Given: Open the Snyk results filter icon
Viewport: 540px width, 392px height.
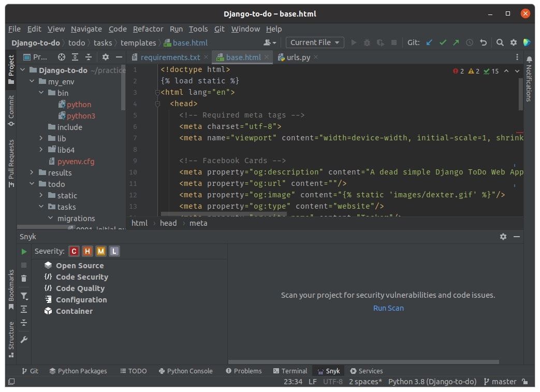Looking at the screenshot, I should click(x=24, y=296).
